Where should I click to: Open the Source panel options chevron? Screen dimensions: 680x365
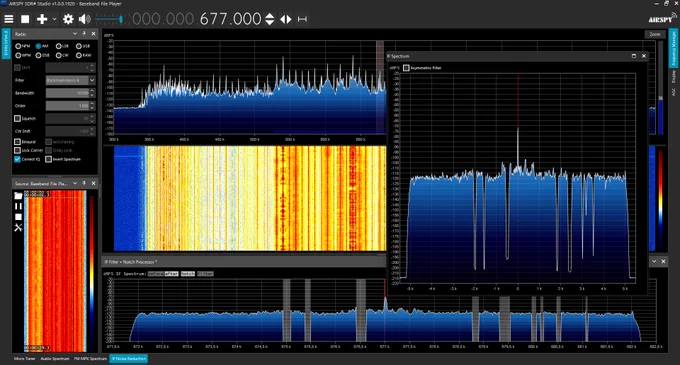[75, 183]
